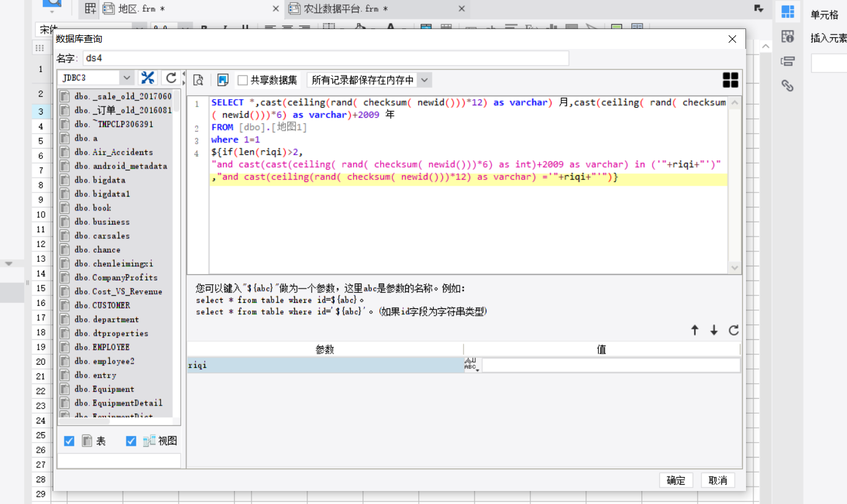
Task: Select dbo.employee2 in table list
Action: [104, 361]
